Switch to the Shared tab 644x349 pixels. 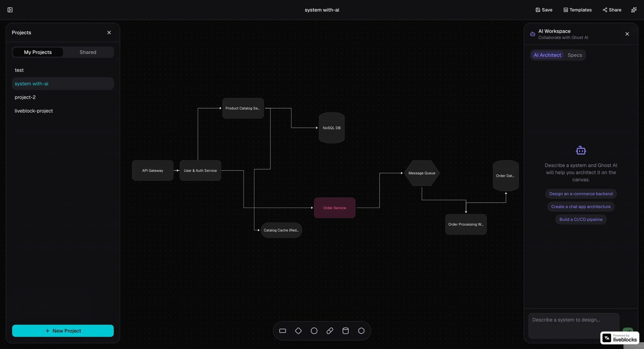pyautogui.click(x=88, y=52)
